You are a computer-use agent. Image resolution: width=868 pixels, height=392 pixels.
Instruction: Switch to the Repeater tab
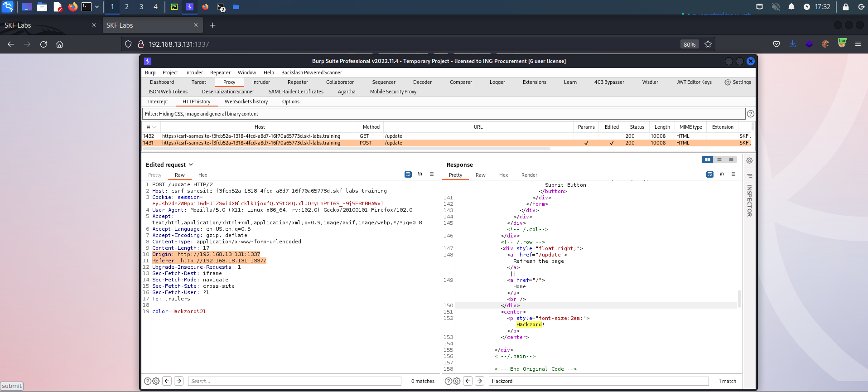(x=298, y=82)
